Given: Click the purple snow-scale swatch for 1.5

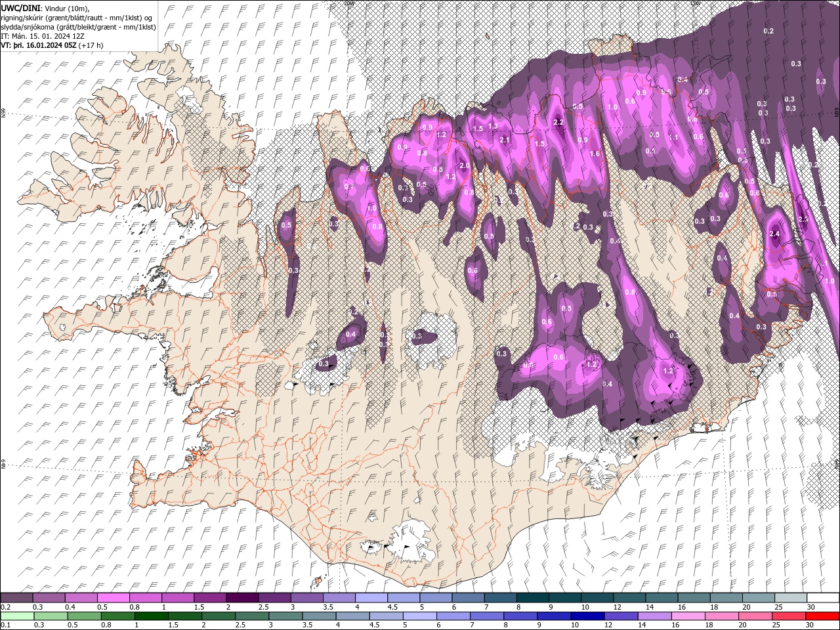Looking at the screenshot, I should (210, 598).
